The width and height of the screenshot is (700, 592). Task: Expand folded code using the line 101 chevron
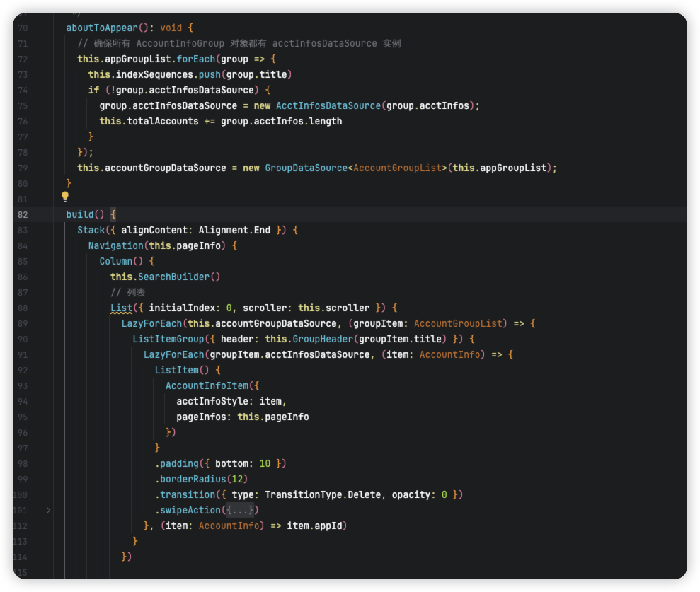(48, 510)
